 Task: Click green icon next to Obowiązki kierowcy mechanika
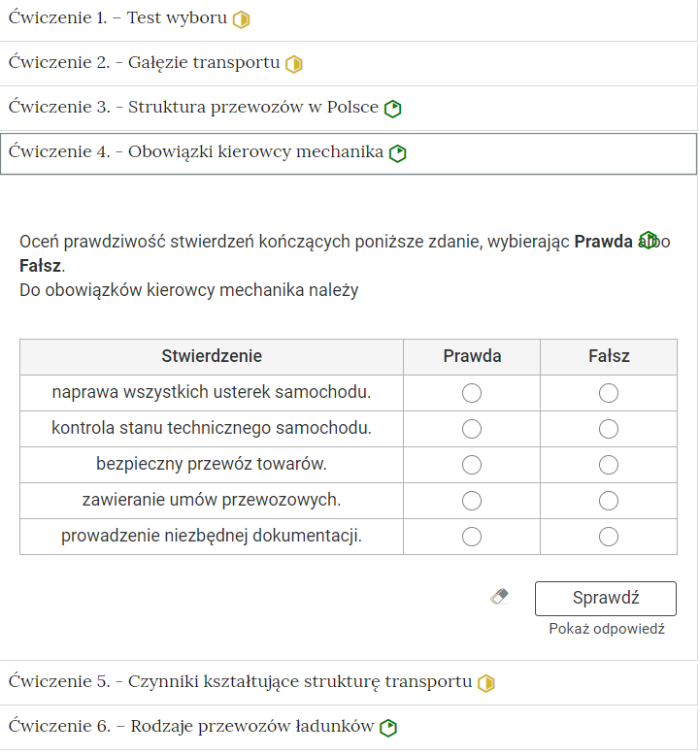[397, 153]
